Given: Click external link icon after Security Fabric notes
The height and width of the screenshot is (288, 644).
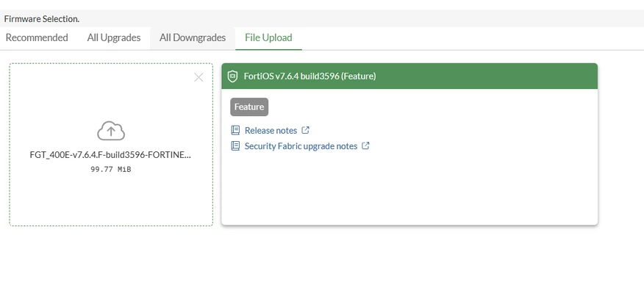Looking at the screenshot, I should (365, 145).
